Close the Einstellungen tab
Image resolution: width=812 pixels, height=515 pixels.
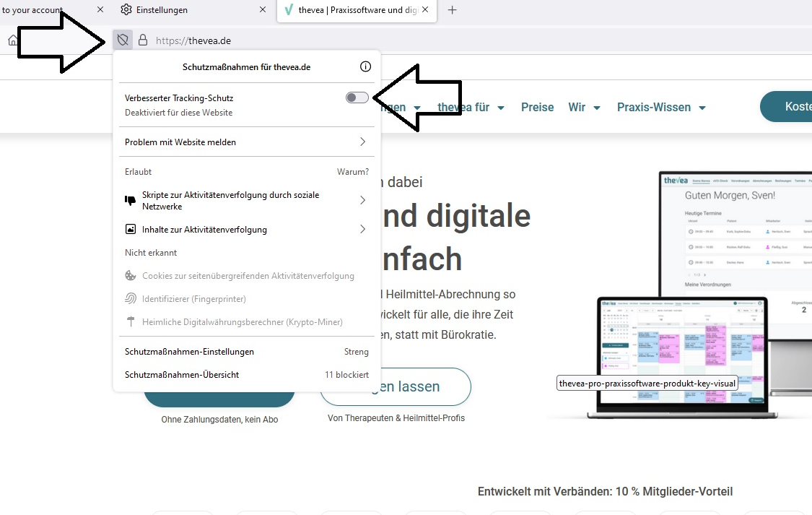[x=263, y=9]
